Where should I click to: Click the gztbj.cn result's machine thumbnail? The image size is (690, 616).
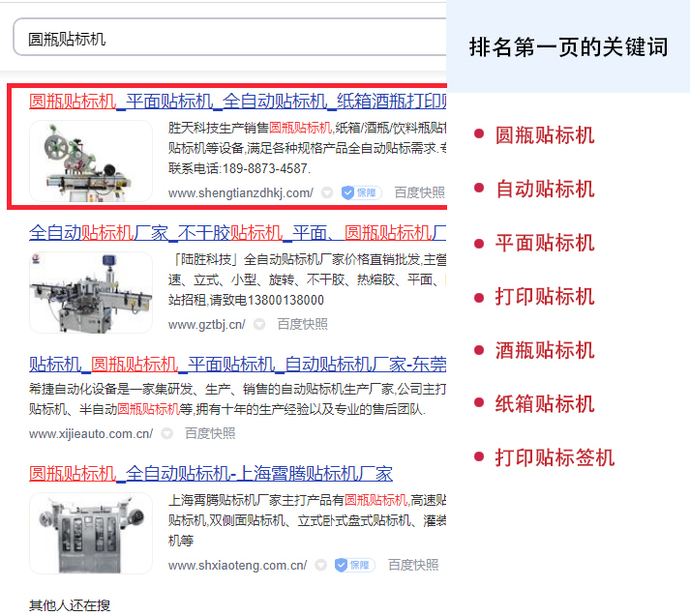91,292
